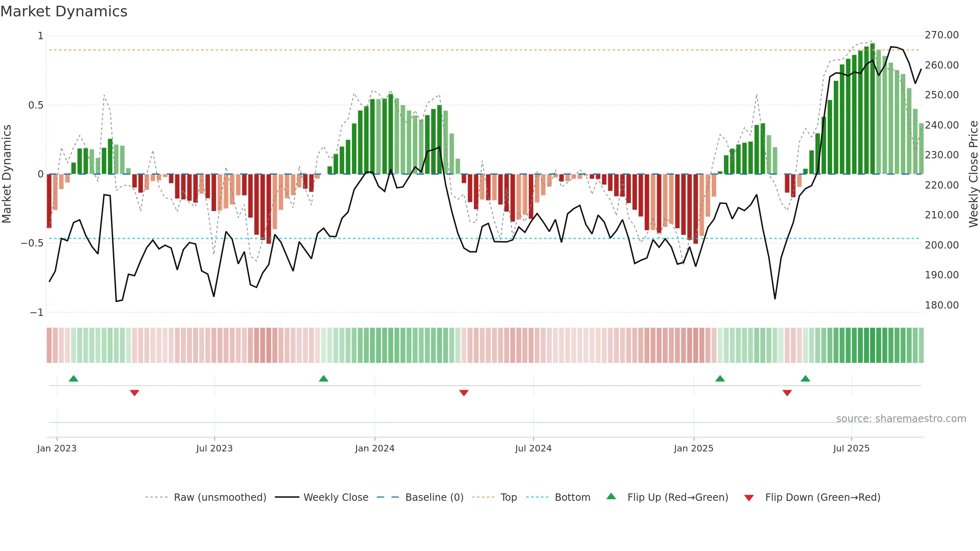Click the source: sharemaestro.com text

901,418
